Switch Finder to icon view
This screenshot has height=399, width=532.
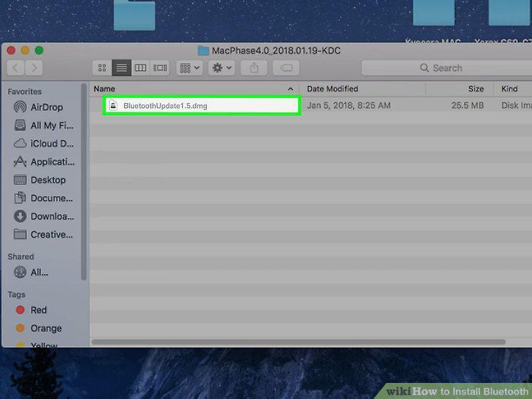(x=102, y=68)
